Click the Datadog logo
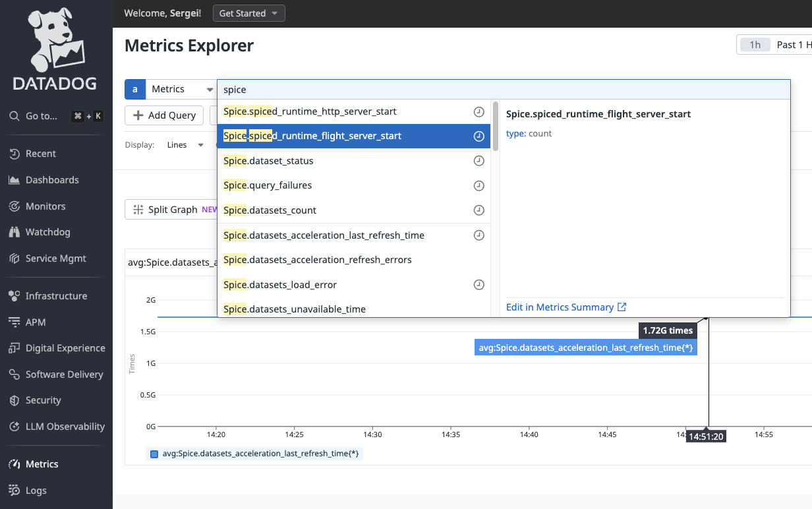 (x=55, y=49)
